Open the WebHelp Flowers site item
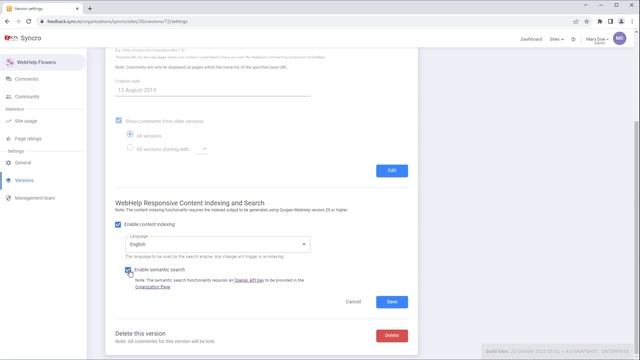The image size is (640, 360). pyautogui.click(x=42, y=62)
